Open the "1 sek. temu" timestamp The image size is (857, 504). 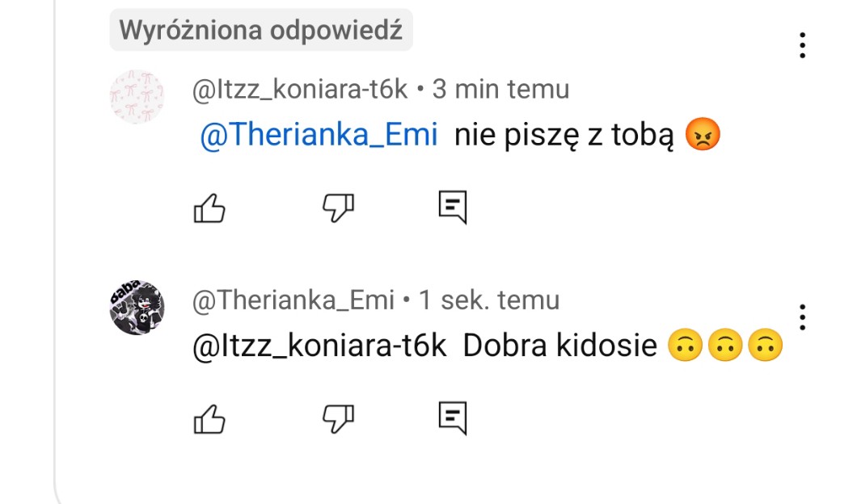pos(489,300)
